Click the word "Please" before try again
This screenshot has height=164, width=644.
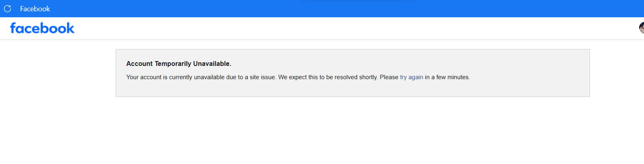click(x=389, y=77)
